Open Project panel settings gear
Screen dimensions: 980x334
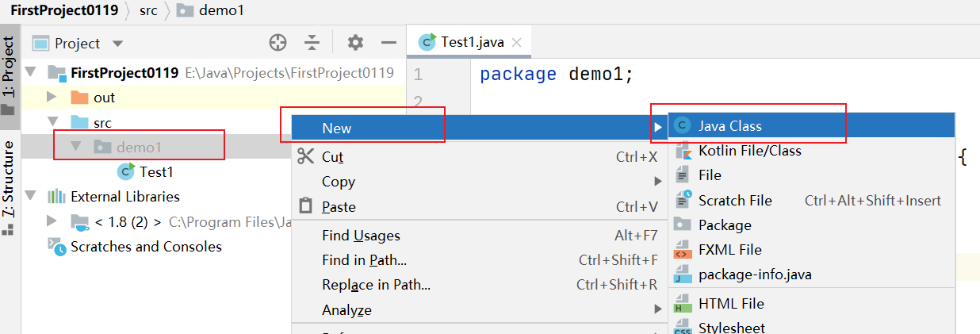coord(355,43)
